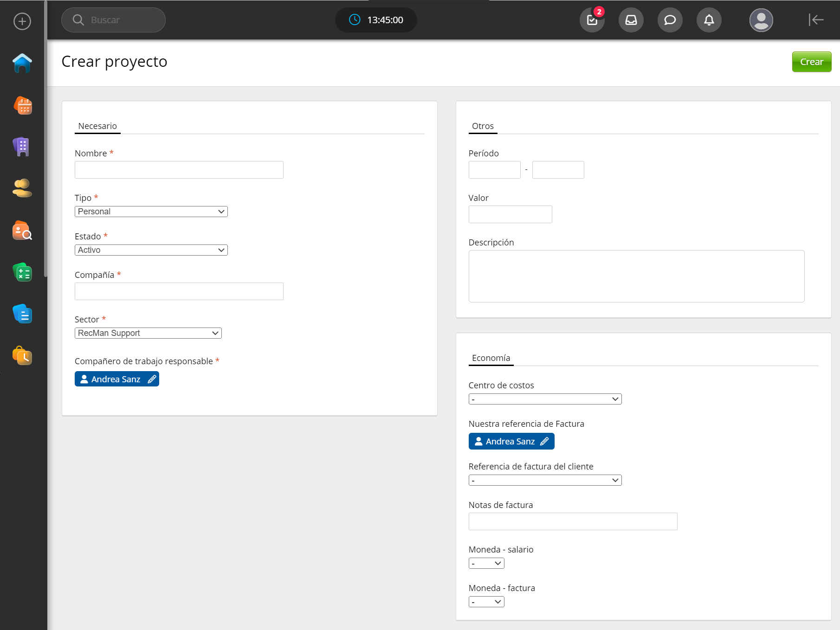Select the Economía tab

click(491, 358)
